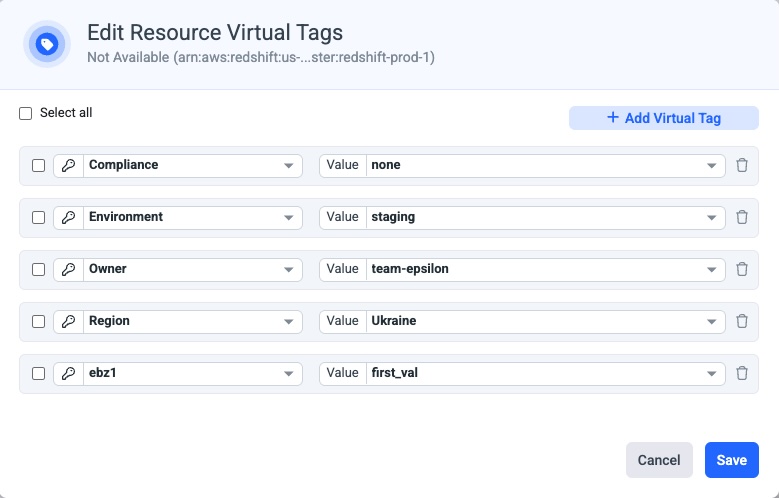Viewport: 779px width, 498px height.
Task: Click trash icon for Environment tag
Action: pyautogui.click(x=742, y=217)
